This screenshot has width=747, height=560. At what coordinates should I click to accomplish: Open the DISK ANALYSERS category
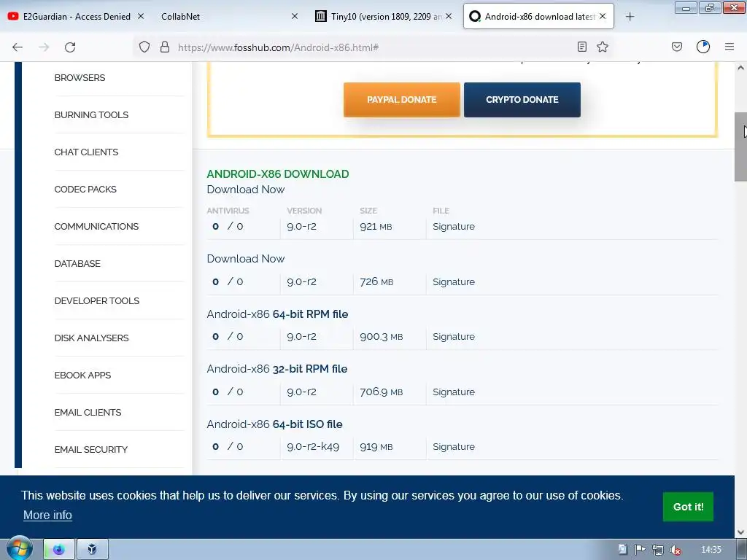tap(91, 338)
